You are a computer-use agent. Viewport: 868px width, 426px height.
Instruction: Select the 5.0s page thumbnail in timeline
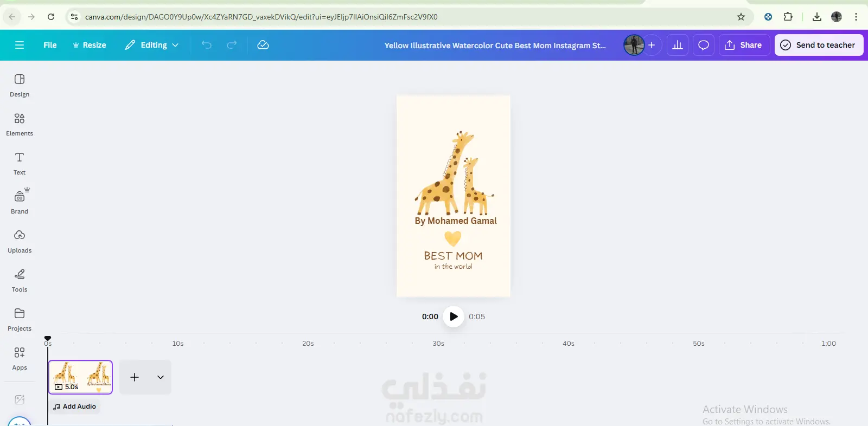pyautogui.click(x=80, y=377)
